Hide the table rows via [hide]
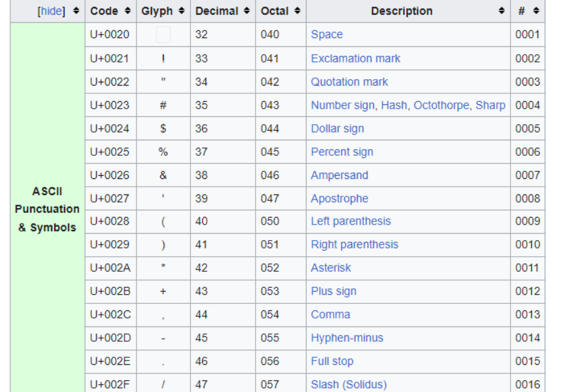571x392 pixels. (x=51, y=12)
